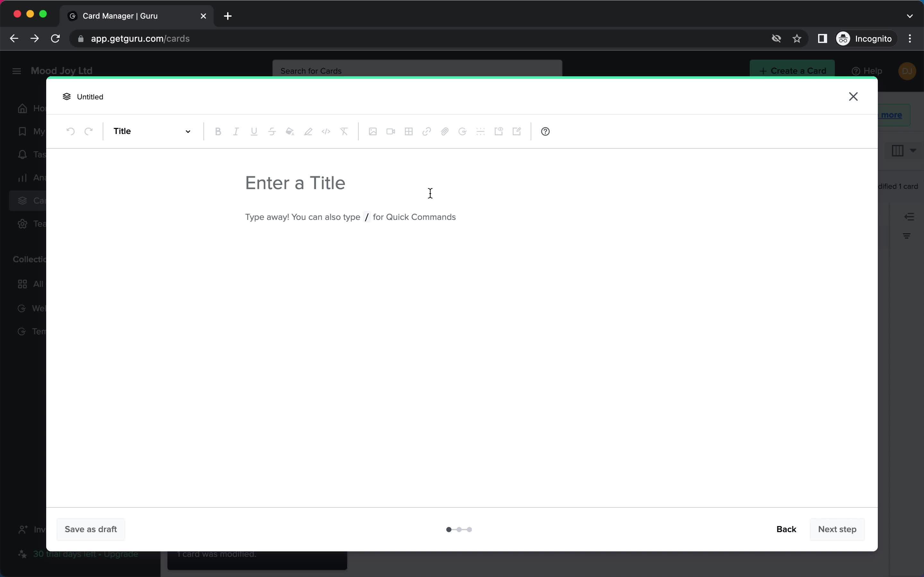The width and height of the screenshot is (924, 577).
Task: Click the Guru card icon top-left
Action: [x=66, y=96]
